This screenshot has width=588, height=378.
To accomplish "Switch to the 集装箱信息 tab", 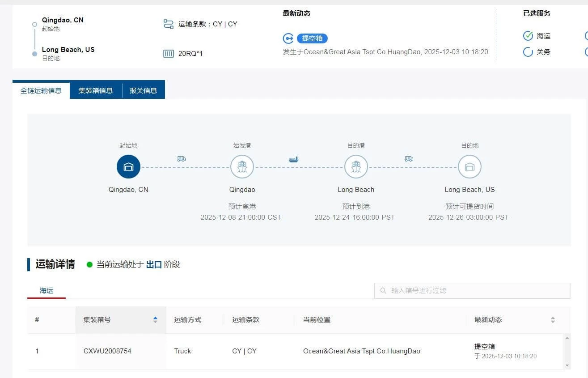I will (95, 89).
